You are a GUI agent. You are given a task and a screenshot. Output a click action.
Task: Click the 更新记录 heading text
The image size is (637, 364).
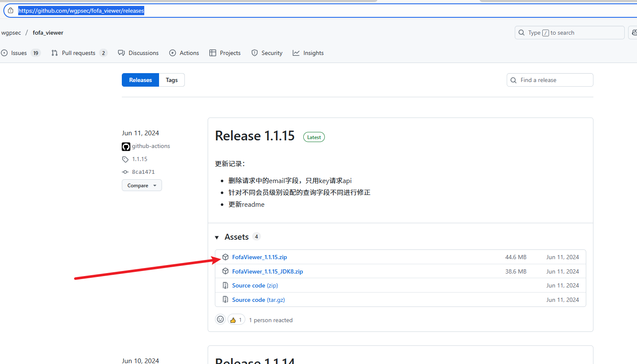point(230,164)
